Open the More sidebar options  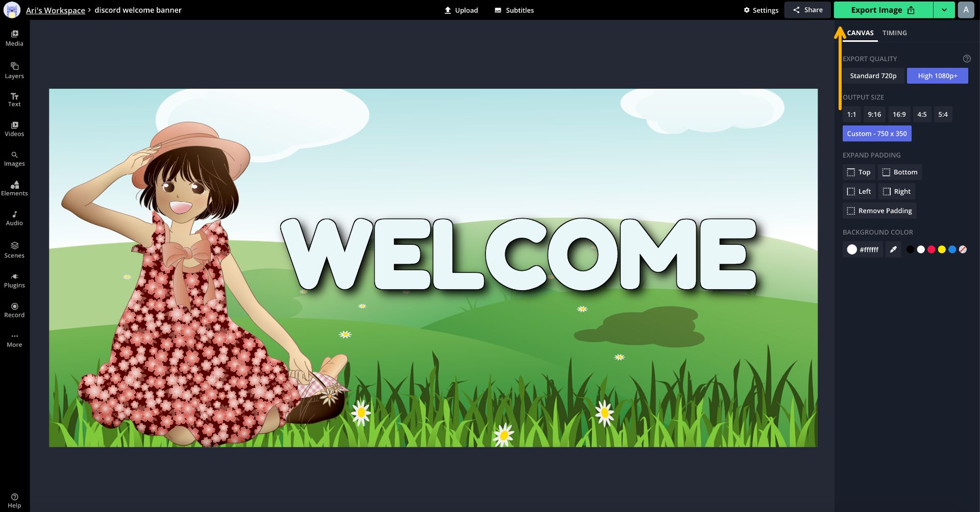[14, 340]
